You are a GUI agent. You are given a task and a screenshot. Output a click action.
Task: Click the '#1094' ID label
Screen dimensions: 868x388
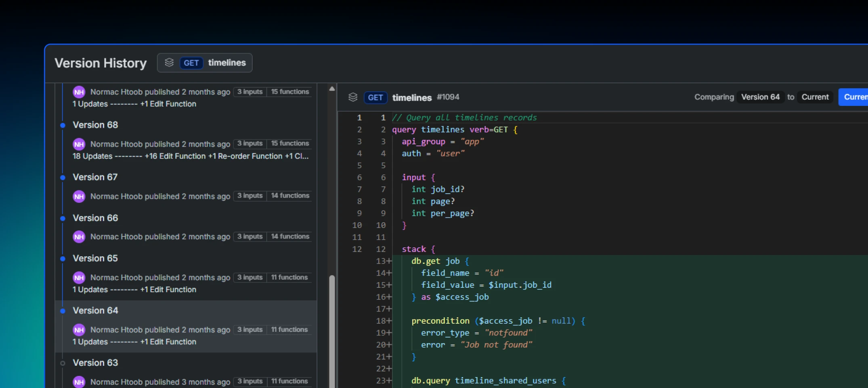[x=448, y=97]
